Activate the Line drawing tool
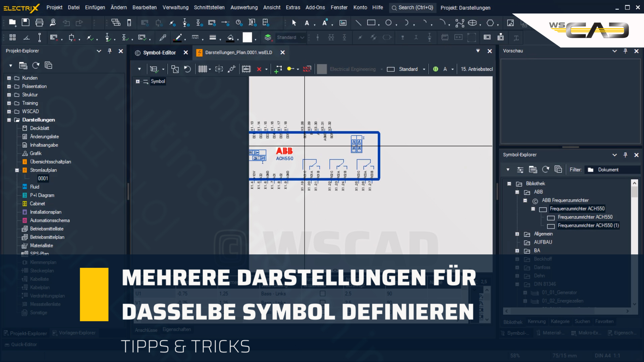Screen dimensions: 644x362 pyautogui.click(x=358, y=23)
